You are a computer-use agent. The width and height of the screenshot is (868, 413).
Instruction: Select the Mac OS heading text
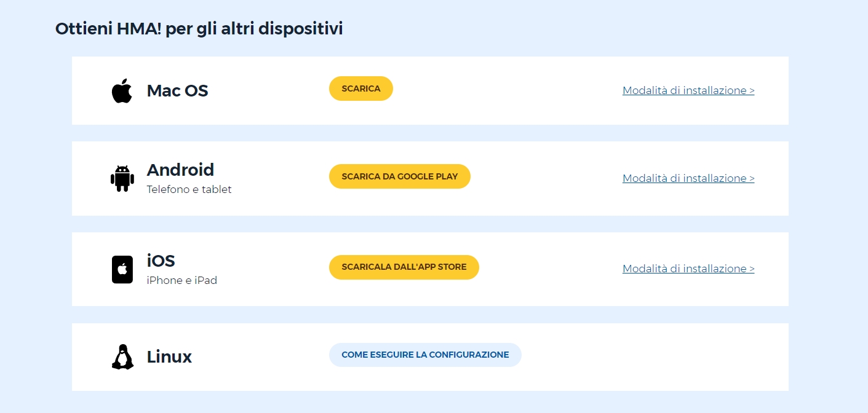point(177,91)
